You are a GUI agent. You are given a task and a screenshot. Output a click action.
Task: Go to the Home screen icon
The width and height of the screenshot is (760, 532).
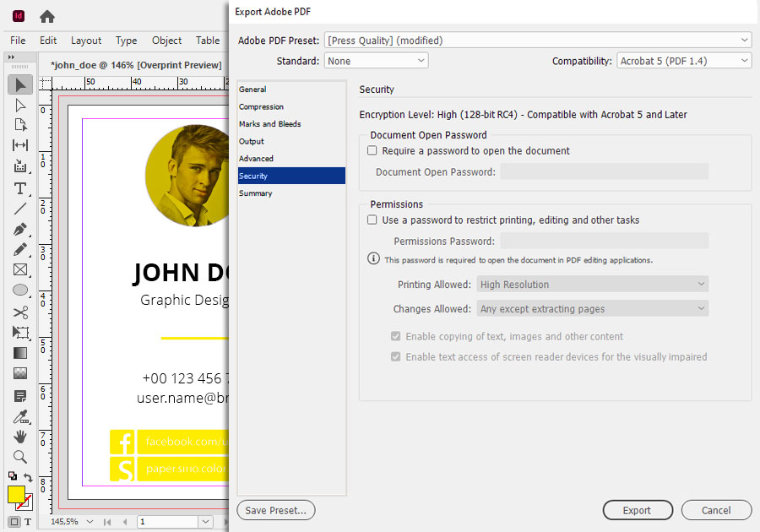(x=47, y=17)
